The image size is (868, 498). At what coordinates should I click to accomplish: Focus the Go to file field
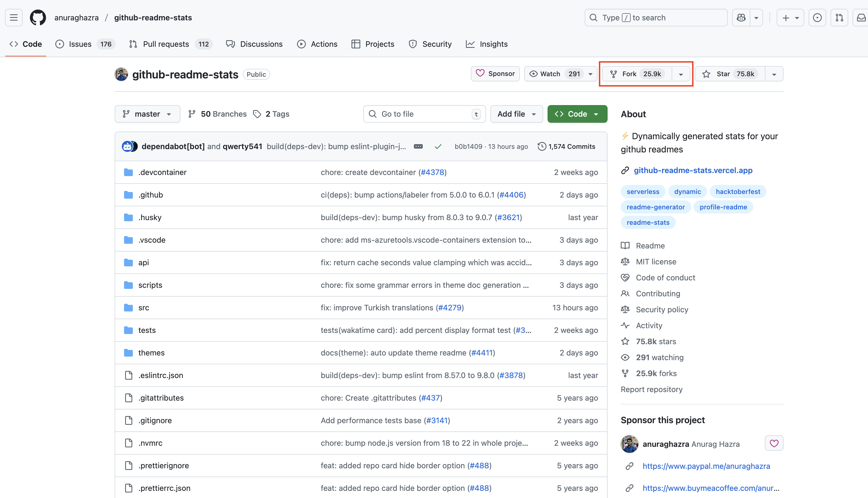pyautogui.click(x=424, y=114)
